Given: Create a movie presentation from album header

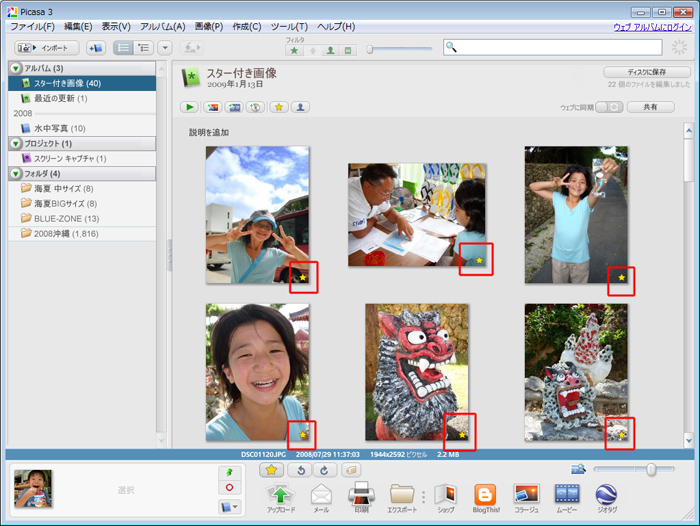Looking at the screenshot, I should click(234, 107).
